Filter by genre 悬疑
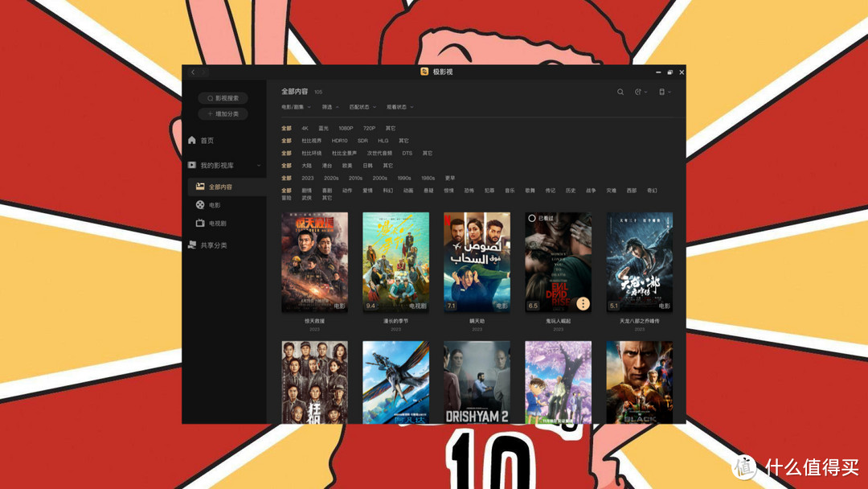Image resolution: width=868 pixels, height=489 pixels. point(428,191)
